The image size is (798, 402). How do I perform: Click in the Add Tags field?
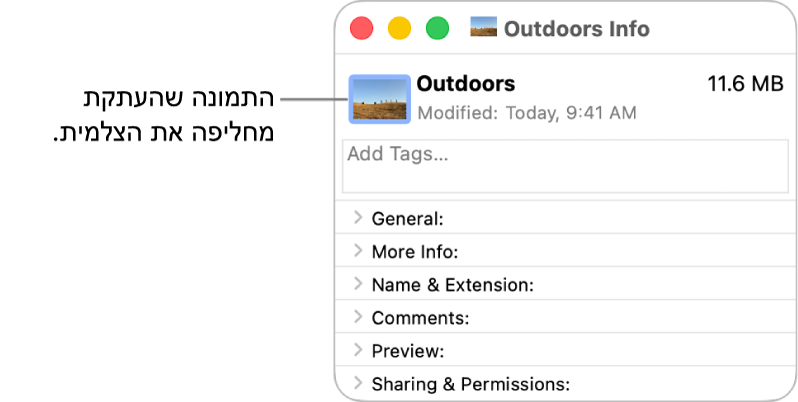point(565,165)
